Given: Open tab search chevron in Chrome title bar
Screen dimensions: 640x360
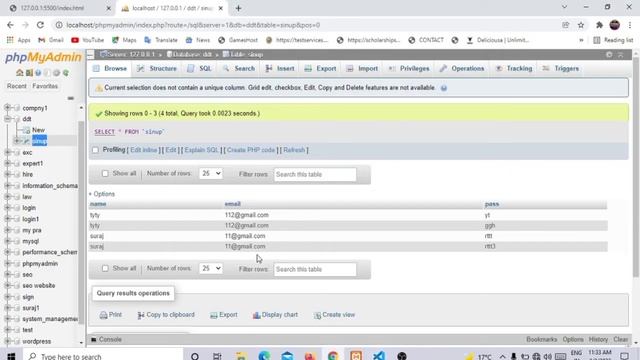Looking at the screenshot, I should click(564, 7).
